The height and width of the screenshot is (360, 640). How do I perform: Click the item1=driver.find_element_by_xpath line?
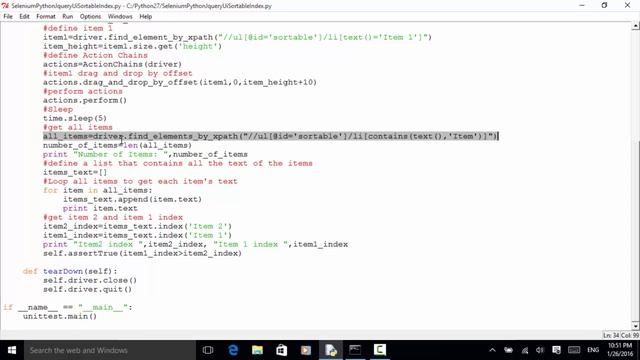click(x=237, y=37)
